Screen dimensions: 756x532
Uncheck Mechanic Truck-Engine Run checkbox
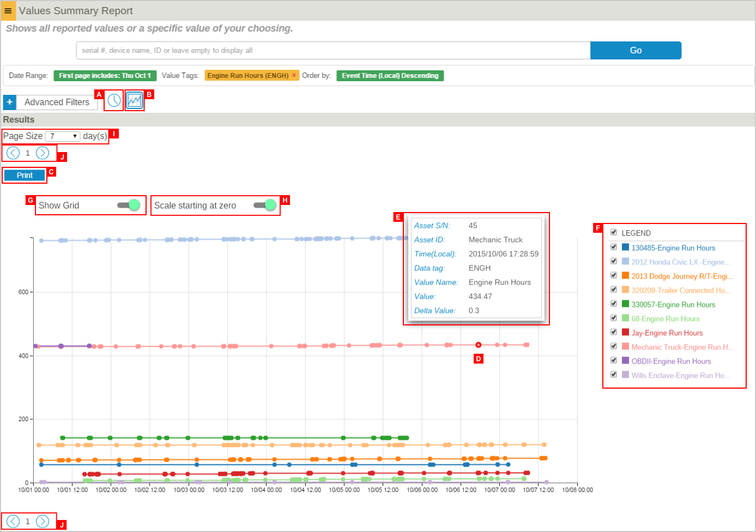614,346
